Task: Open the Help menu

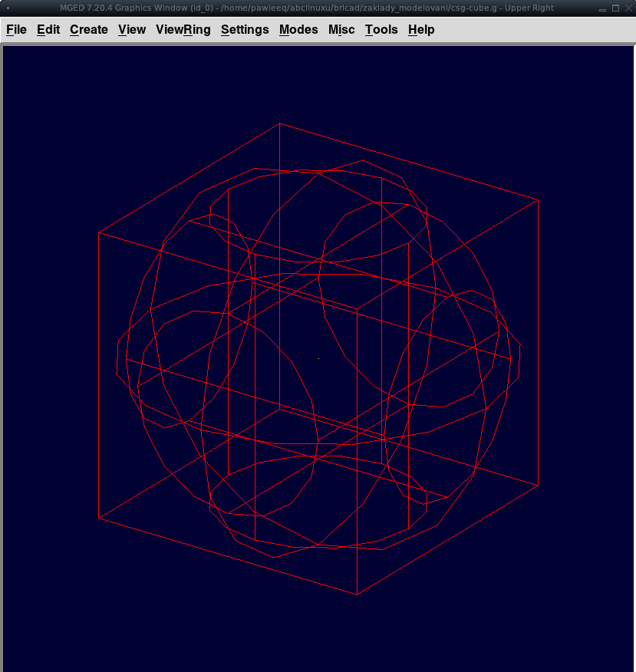Action: pos(421,30)
